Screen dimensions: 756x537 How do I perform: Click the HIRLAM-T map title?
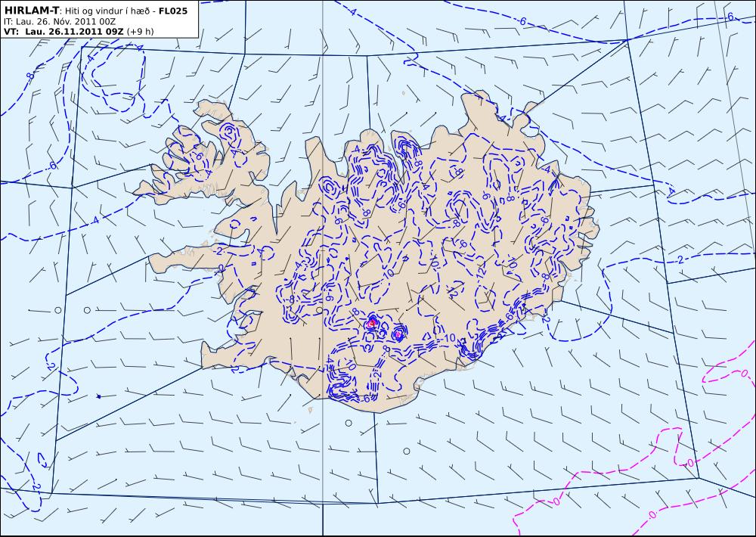click(x=31, y=10)
